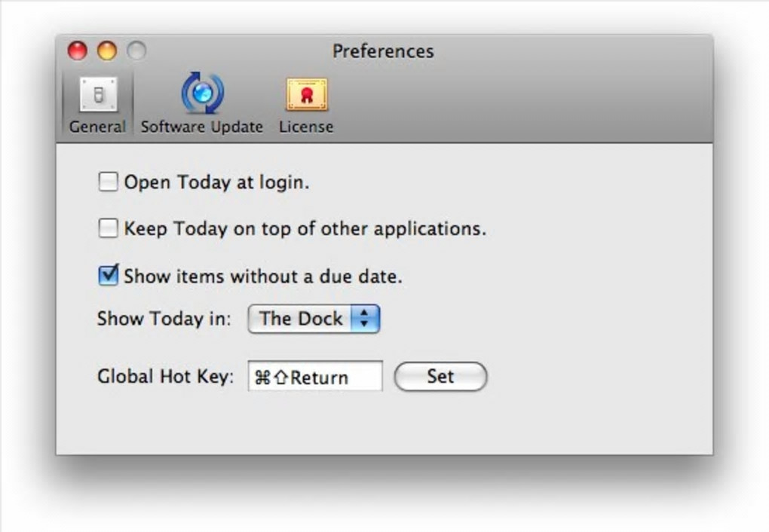Tick the Keep Today on top checkbox

click(109, 228)
